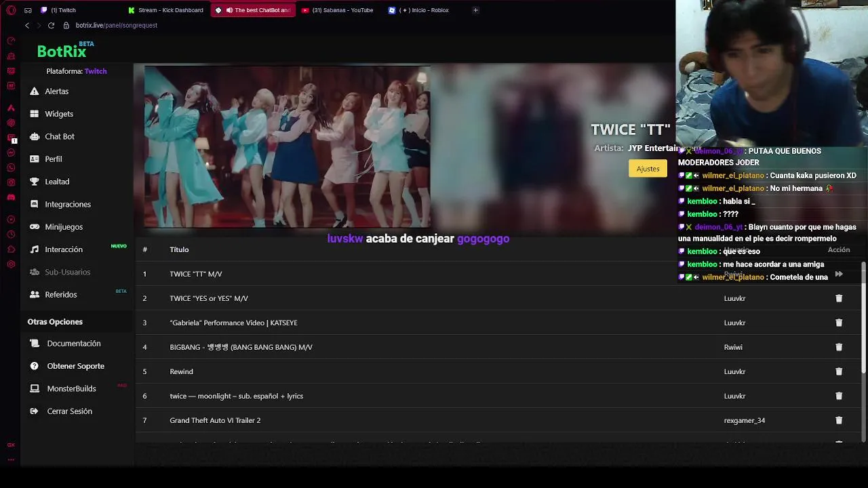The image size is (868, 488).
Task: Open browser History clock icon in sidebar
Action: click(11, 235)
